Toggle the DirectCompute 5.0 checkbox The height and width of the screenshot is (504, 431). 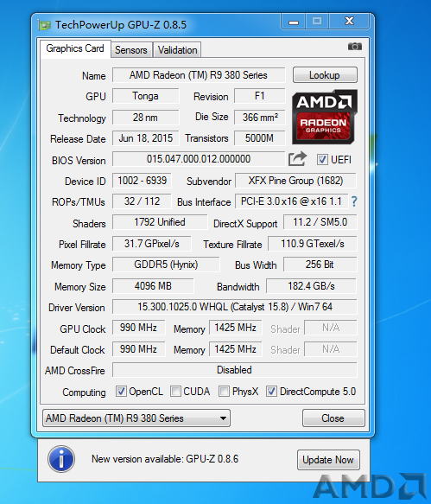(271, 392)
